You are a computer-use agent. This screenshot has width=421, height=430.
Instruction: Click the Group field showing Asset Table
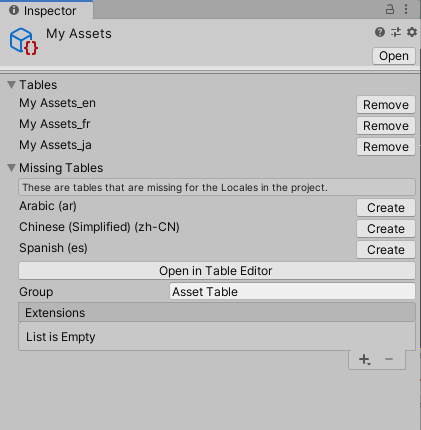click(292, 292)
